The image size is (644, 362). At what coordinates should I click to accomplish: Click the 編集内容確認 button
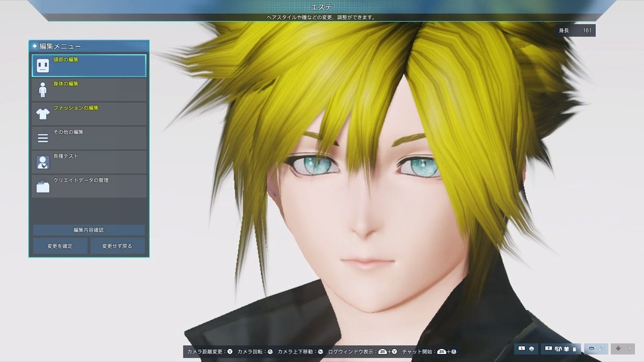pos(89,230)
